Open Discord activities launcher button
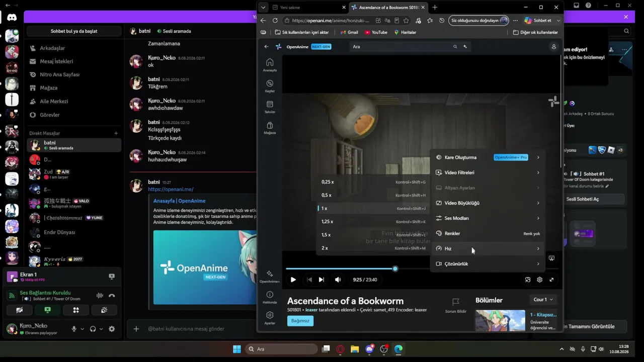Screen dimensions: 644x362 [76, 310]
